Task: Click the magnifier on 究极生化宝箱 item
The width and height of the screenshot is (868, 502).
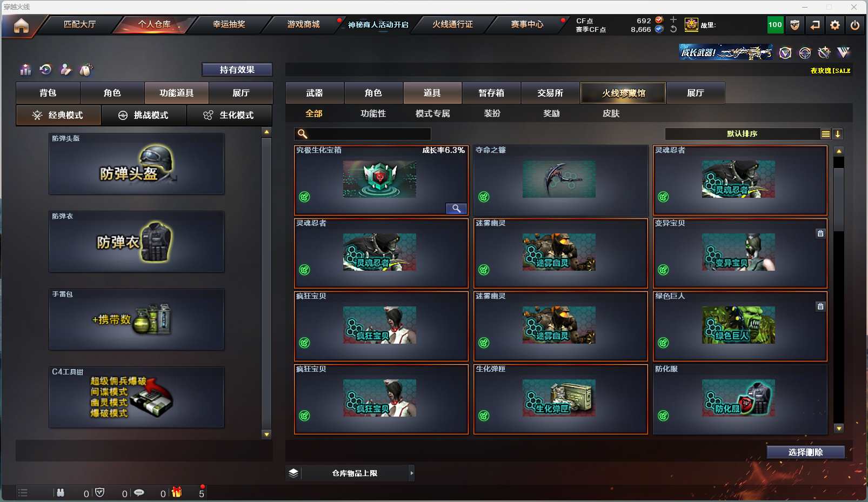Action: coord(456,209)
